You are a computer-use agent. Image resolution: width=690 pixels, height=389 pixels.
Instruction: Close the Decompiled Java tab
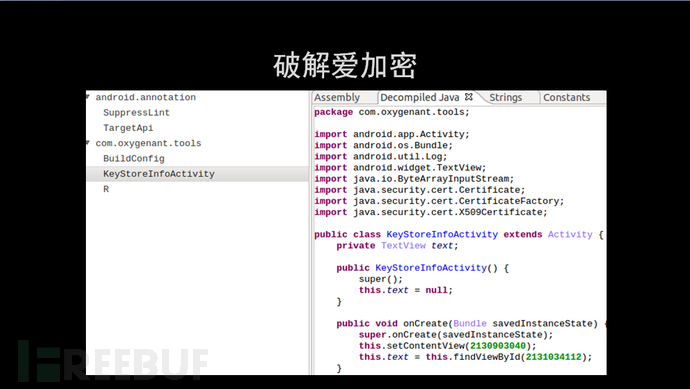point(469,96)
